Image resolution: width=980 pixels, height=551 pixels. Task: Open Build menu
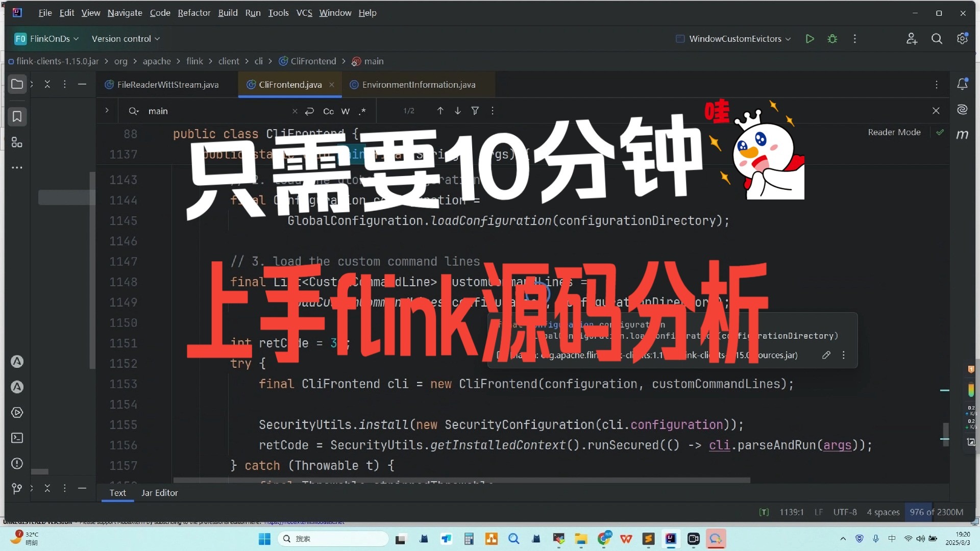pyautogui.click(x=228, y=13)
